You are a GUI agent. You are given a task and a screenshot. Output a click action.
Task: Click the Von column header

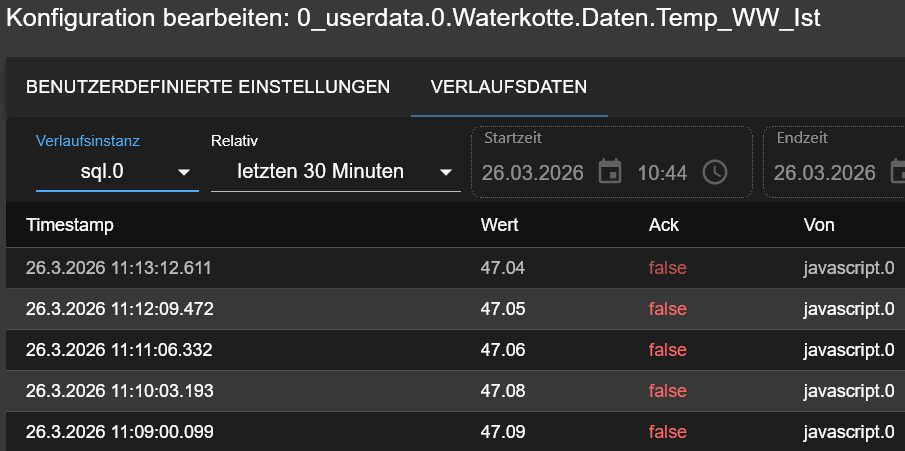(x=819, y=225)
